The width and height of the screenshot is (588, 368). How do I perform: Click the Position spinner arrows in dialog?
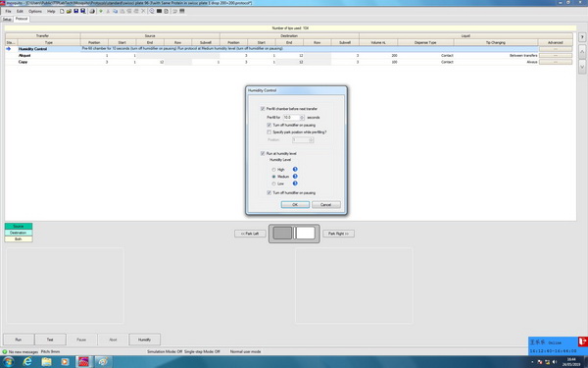point(311,140)
